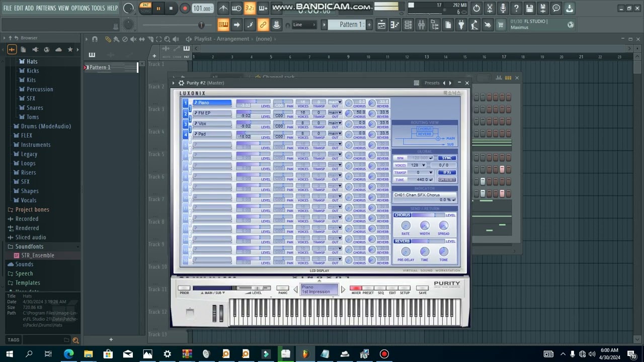Switch to Purity SEQ page

point(380,289)
